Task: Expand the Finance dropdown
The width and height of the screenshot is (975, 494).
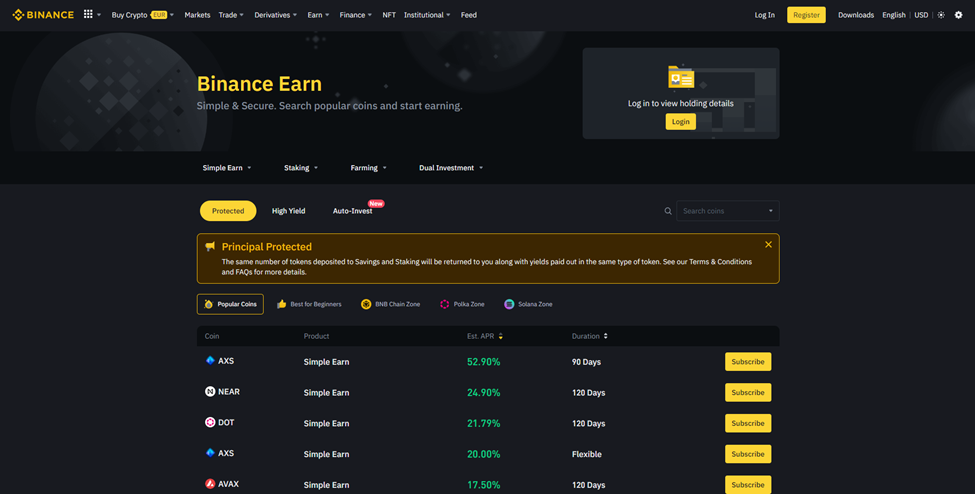Action: [356, 15]
